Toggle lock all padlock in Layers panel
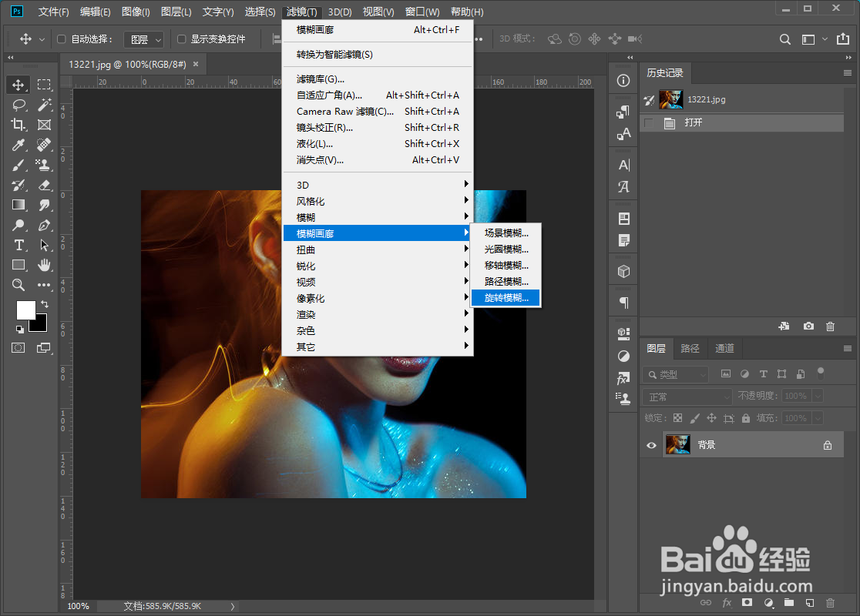The width and height of the screenshot is (860, 616). pos(745,418)
